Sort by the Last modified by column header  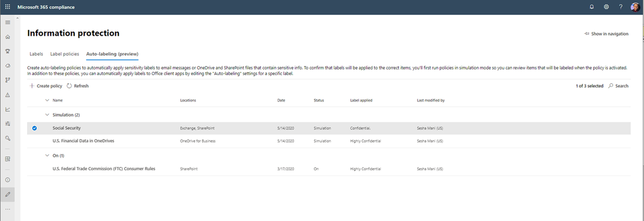coord(431,100)
